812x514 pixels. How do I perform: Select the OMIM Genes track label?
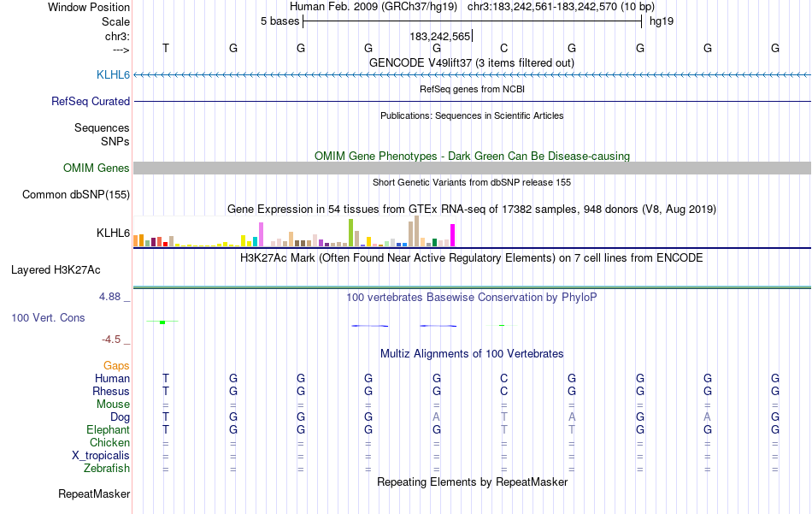pyautogui.click(x=97, y=168)
